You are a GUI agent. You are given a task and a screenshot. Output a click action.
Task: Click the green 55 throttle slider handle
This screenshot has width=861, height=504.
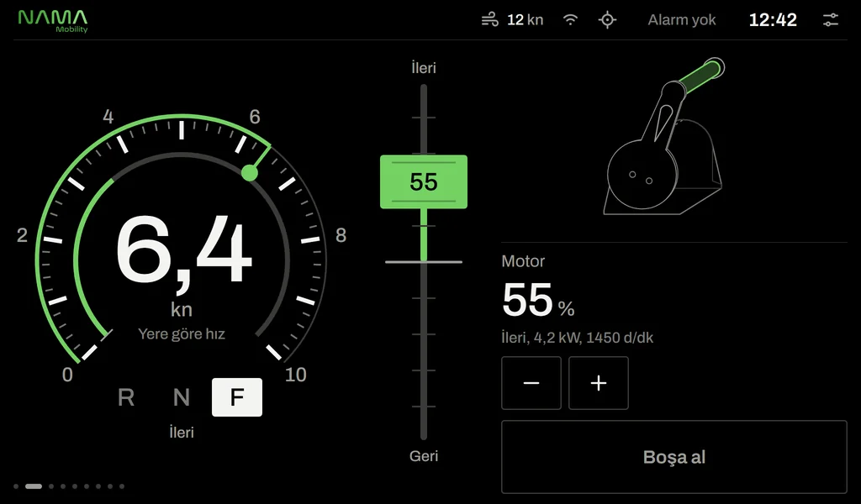pos(424,181)
